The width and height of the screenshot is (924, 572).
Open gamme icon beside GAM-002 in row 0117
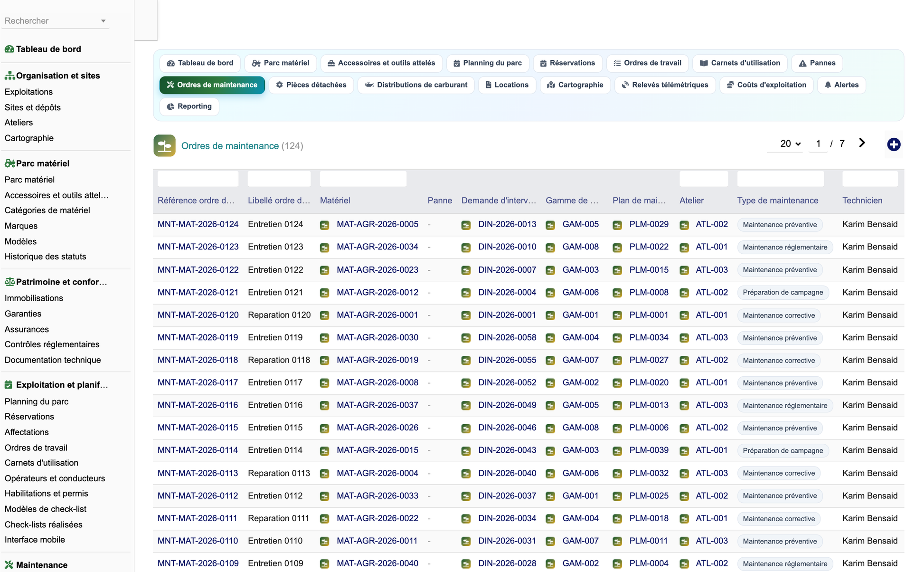point(550,383)
